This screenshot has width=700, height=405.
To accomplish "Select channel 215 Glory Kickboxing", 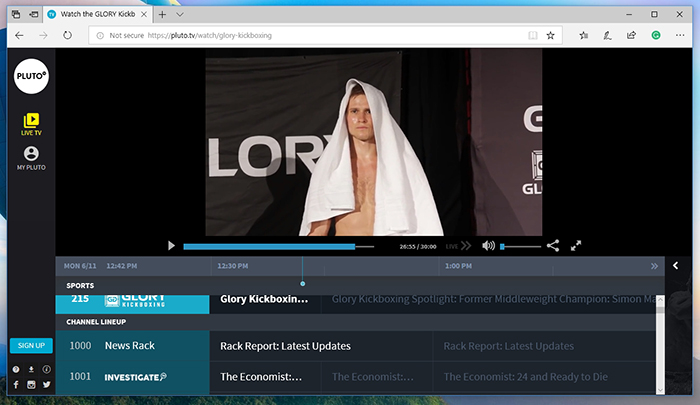I will click(x=132, y=304).
